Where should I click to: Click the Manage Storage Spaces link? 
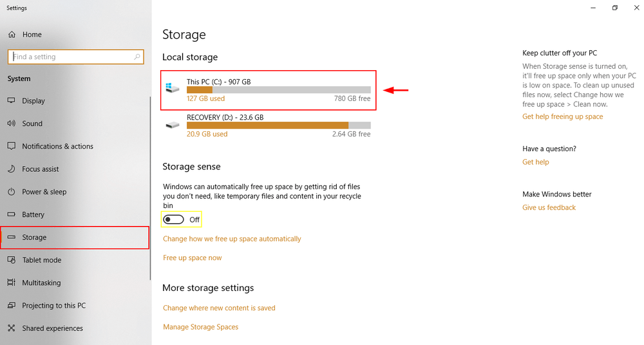pyautogui.click(x=200, y=327)
